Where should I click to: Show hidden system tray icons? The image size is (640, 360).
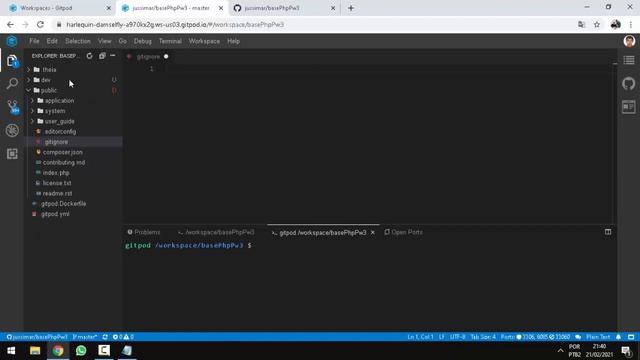[x=560, y=350]
